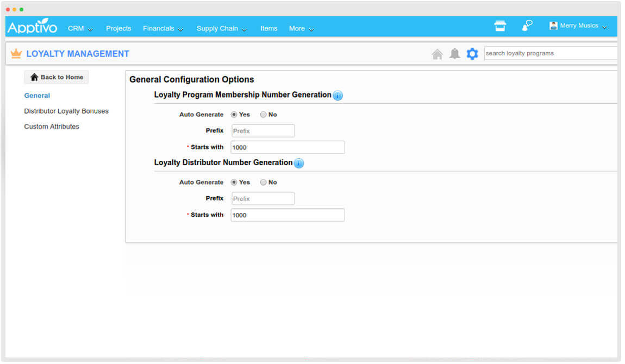Select No for distributor Auto Generate
Viewport: 625px width, 364px height.
264,183
